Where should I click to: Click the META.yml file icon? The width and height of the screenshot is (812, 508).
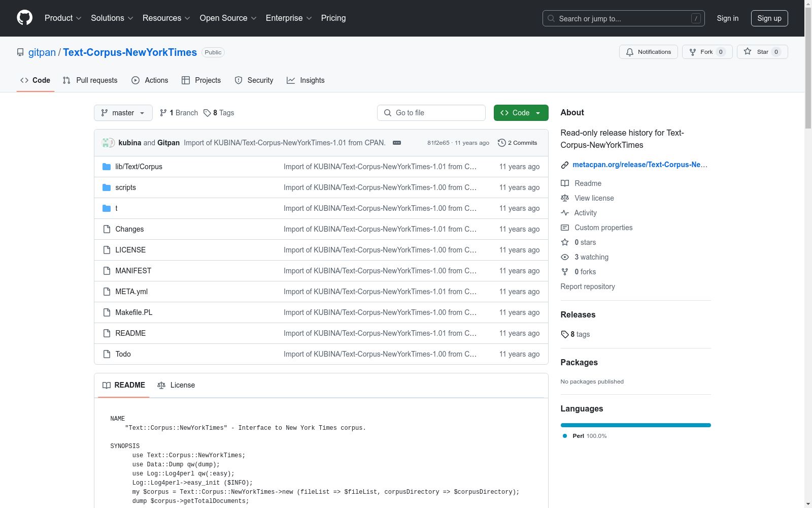[107, 292]
